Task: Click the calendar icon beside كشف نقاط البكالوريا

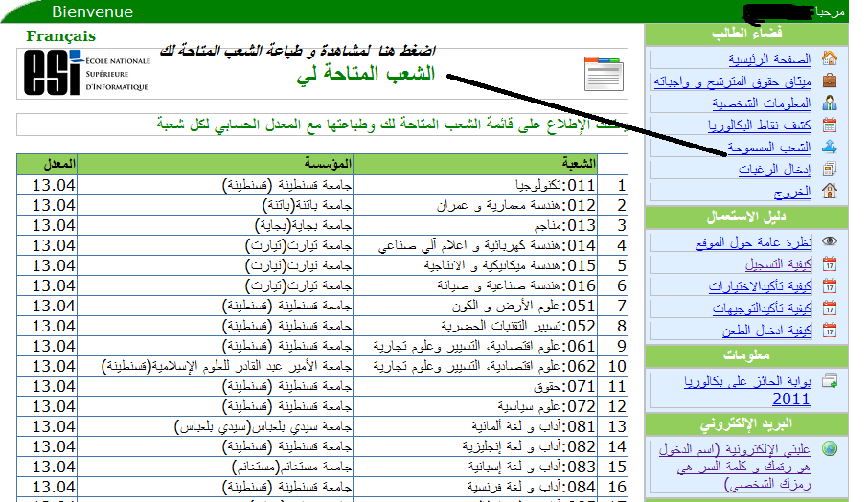Action: (830, 125)
